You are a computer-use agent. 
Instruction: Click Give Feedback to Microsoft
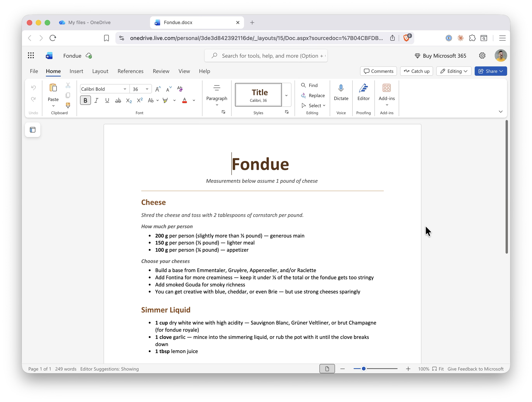click(x=475, y=369)
